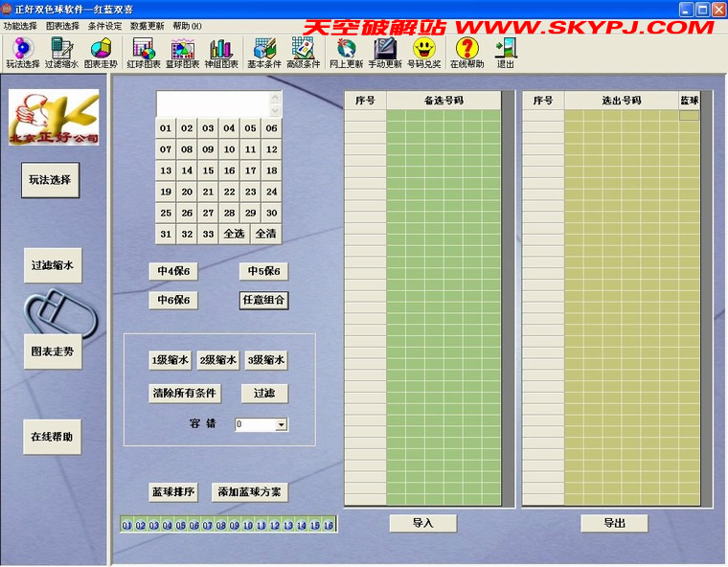The height and width of the screenshot is (567, 728).
Task: Open the 图表选择 menu
Action: click(63, 26)
